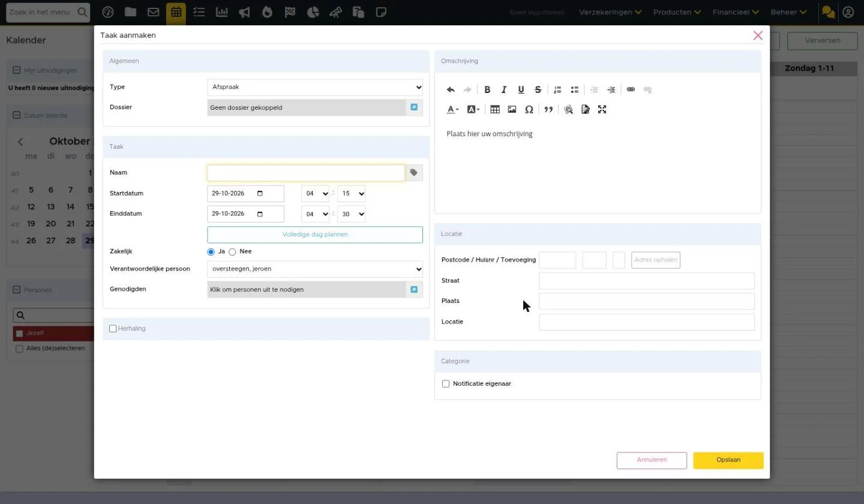
Task: Open the mail envelope icon in the top bar
Action: (153, 12)
